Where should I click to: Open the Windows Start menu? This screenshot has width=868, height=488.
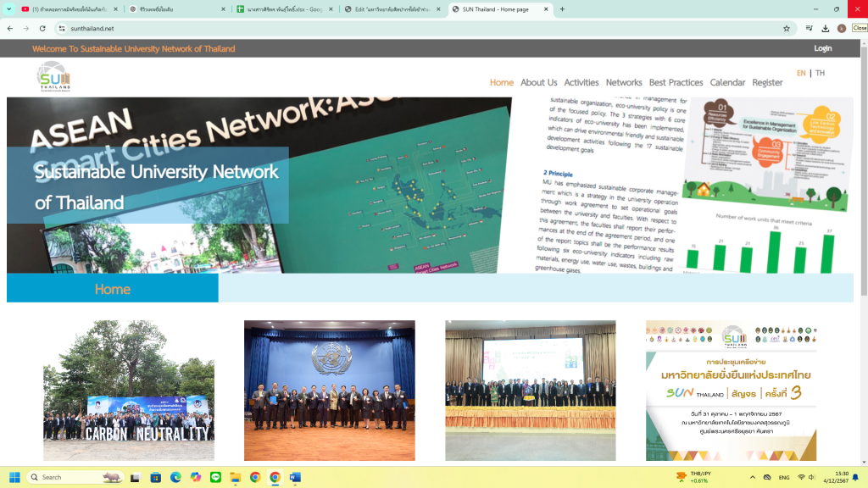14,477
